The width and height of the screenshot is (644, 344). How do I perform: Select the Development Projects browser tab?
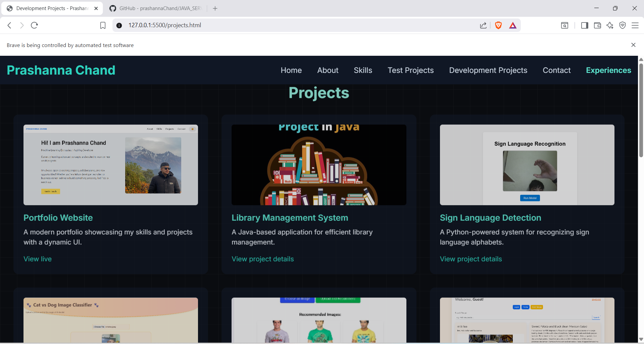pos(52,8)
